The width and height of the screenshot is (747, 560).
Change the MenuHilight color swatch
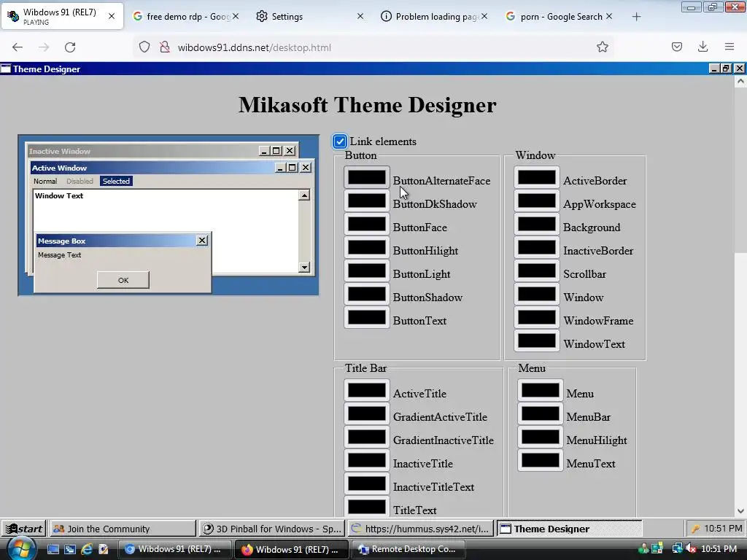[x=540, y=437]
